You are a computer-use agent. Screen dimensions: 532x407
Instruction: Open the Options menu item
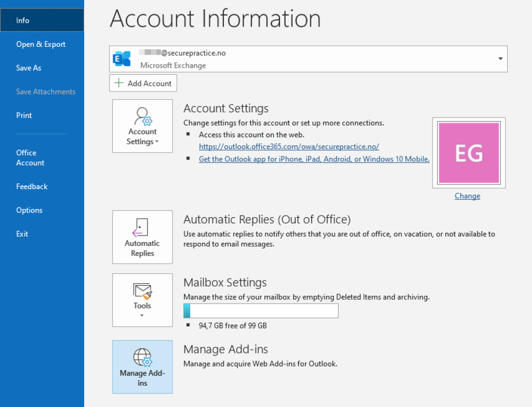[29, 210]
